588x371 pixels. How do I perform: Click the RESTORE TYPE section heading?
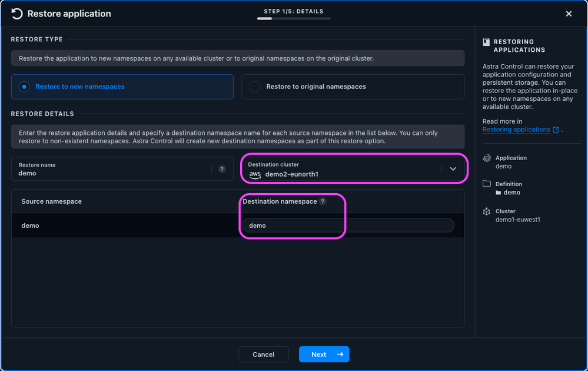[x=36, y=39]
